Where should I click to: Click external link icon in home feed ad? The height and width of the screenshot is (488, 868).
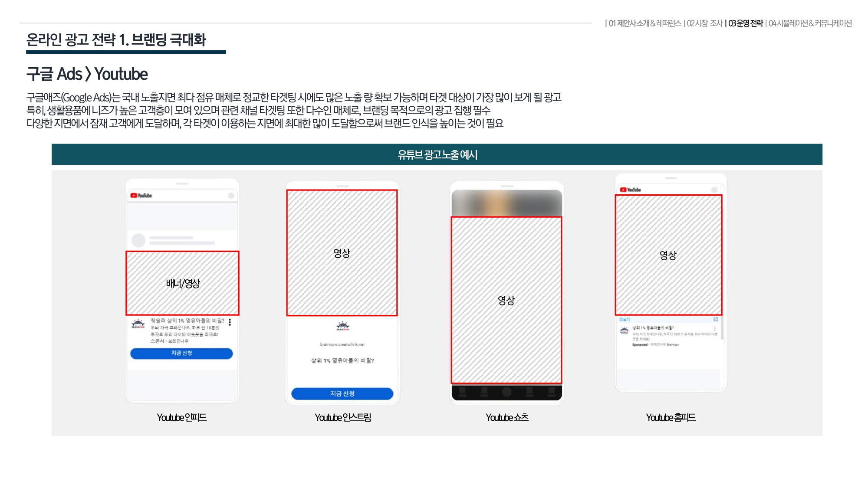[x=716, y=319]
